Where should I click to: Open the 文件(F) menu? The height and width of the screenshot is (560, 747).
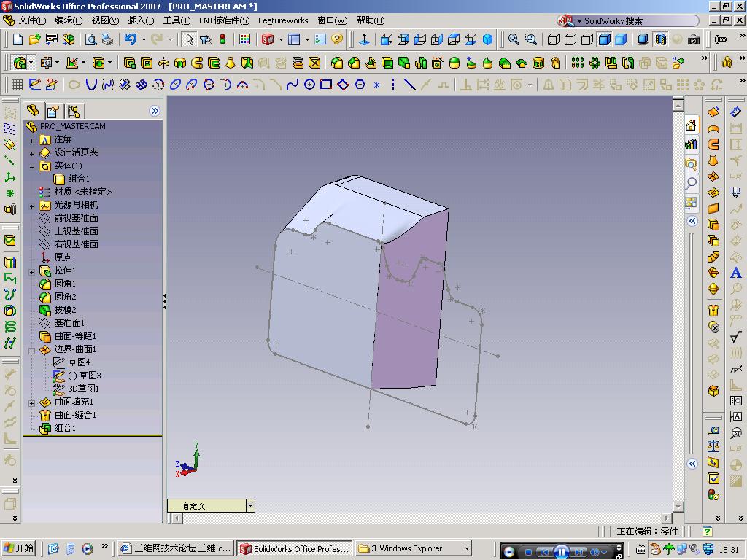coord(32,20)
